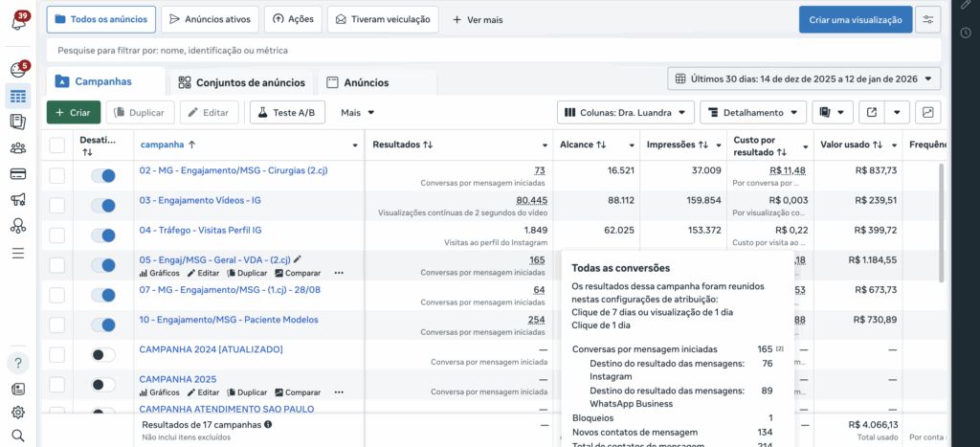Open Audiences people icon in sidebar

pos(17,147)
